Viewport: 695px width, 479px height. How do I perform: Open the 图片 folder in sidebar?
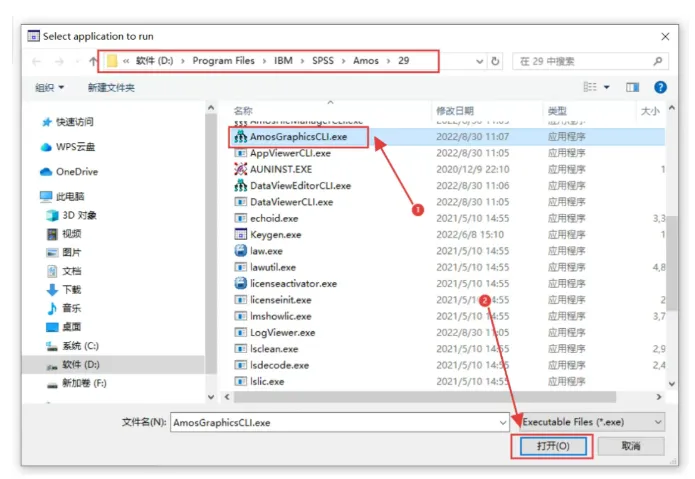pos(64,253)
